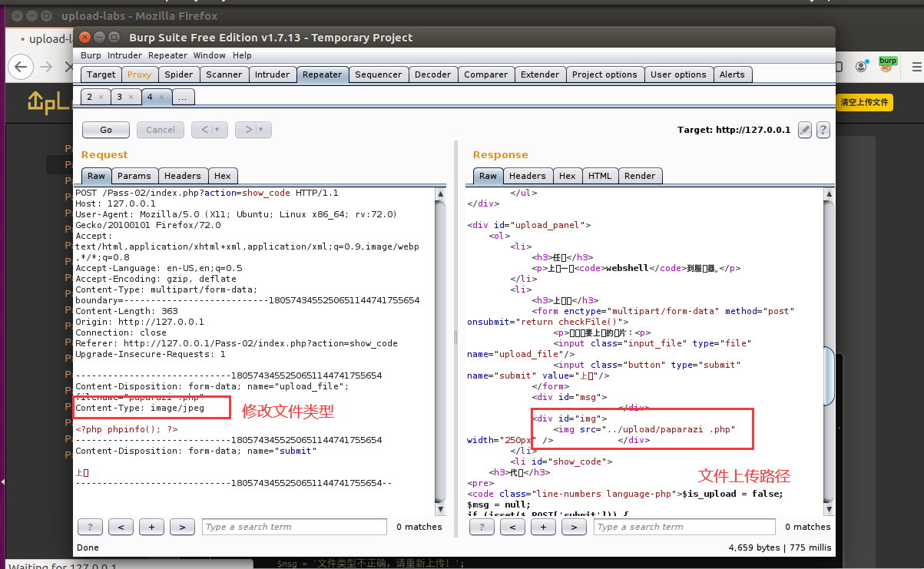Click the response search term field
The width and height of the screenshot is (924, 569).
685,527
